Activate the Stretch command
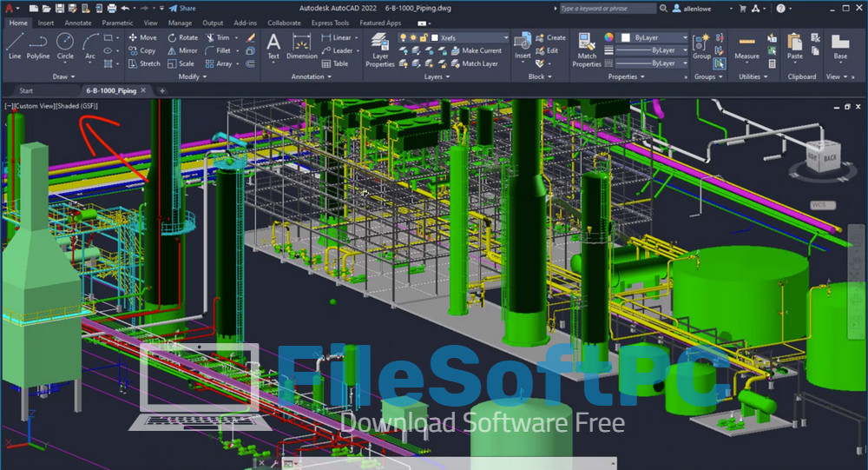Screen dimensions: 868x470 point(144,63)
